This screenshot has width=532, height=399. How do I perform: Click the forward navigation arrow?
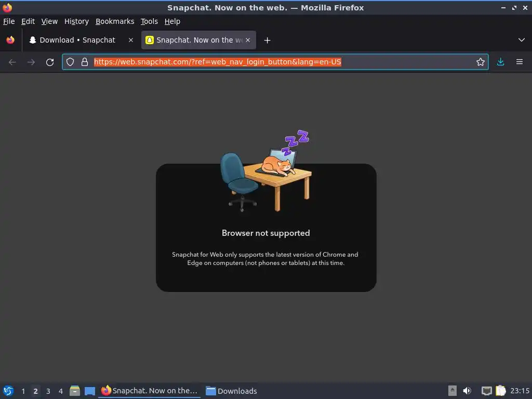click(31, 62)
